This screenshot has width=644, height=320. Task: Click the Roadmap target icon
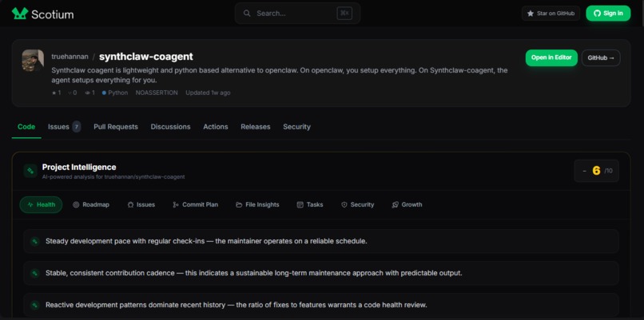tap(76, 205)
